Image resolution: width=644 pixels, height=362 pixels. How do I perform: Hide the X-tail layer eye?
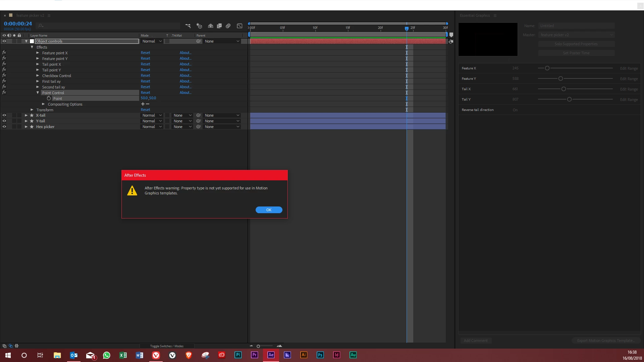tap(4, 115)
